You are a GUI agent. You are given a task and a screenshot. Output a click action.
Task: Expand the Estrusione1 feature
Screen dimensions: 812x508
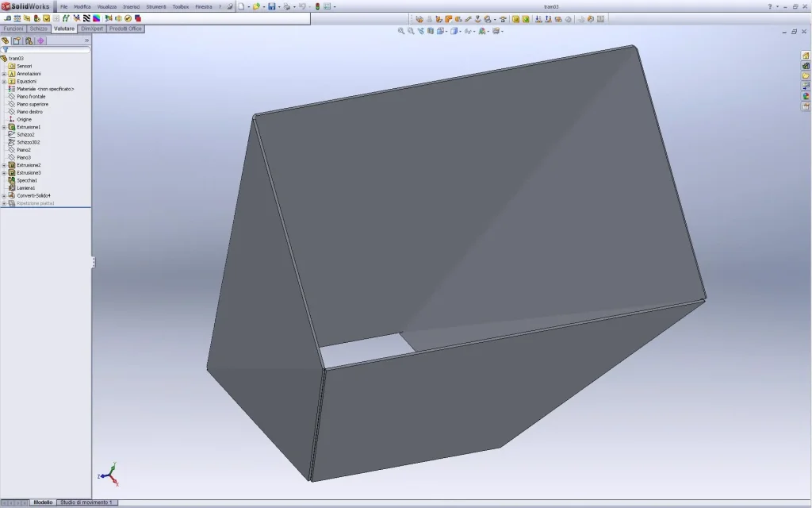click(x=4, y=127)
